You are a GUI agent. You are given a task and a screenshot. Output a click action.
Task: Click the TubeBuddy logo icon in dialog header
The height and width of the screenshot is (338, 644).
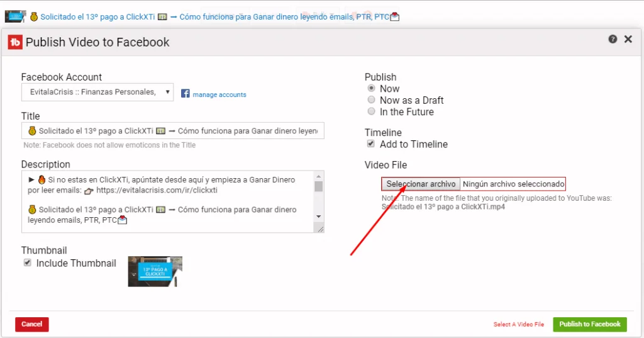(15, 42)
